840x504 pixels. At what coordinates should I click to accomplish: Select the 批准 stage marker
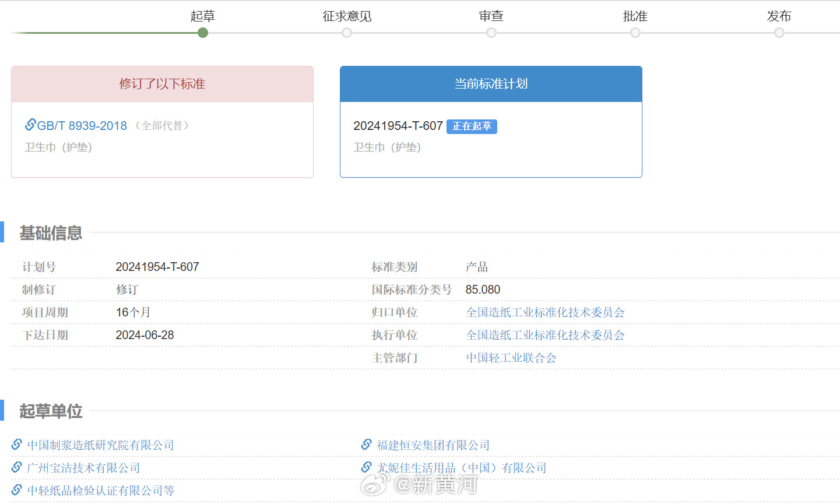point(635,33)
